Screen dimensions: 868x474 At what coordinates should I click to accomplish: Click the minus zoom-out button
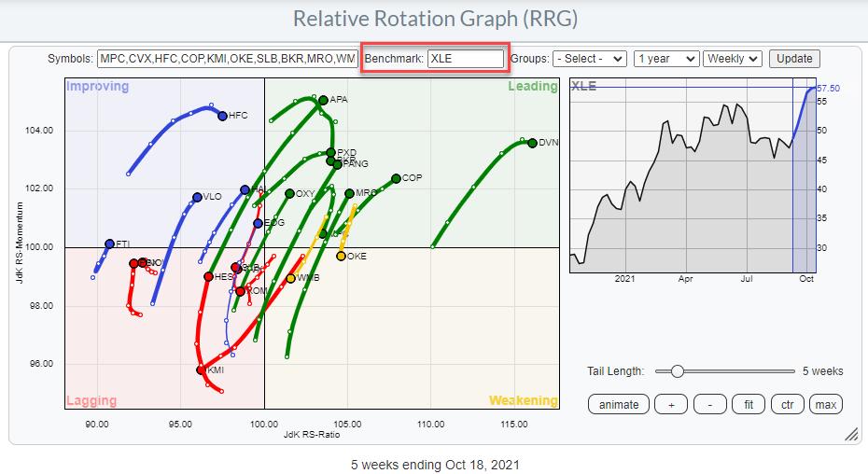[711, 404]
